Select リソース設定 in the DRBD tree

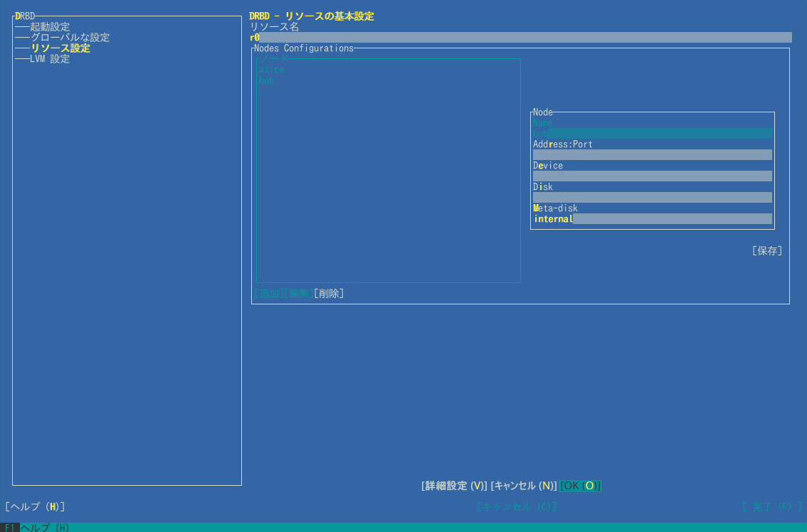(60, 48)
